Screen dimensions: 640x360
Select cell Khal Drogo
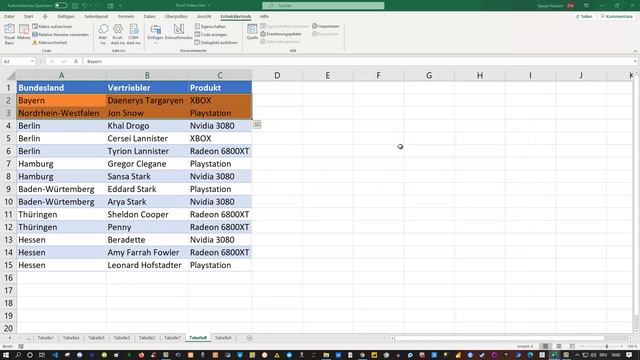147,126
